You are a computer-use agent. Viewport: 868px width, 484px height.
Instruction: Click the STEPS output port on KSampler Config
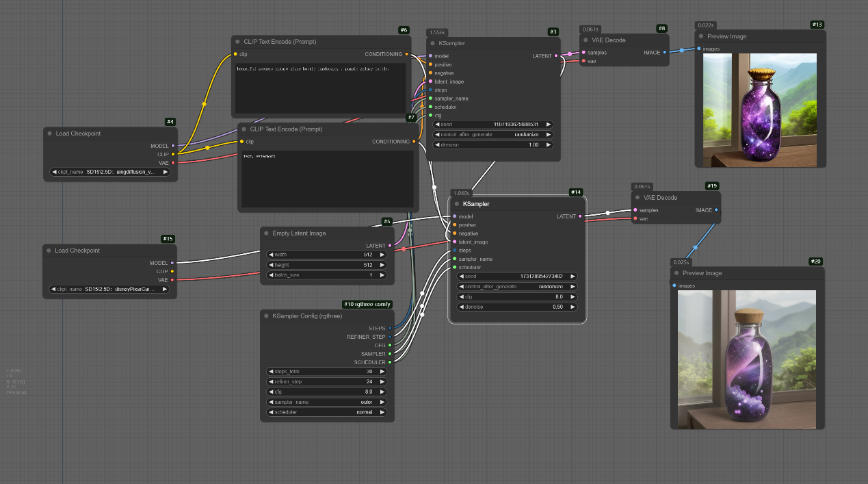point(390,329)
